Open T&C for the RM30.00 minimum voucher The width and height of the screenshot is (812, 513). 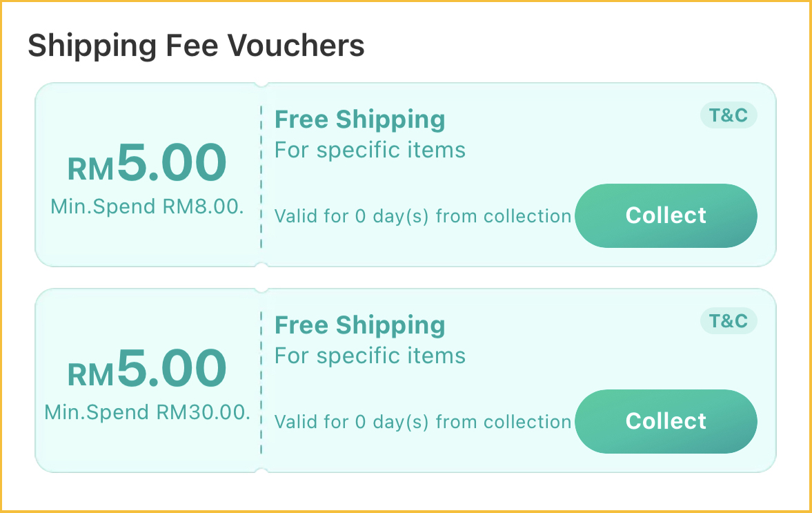[x=729, y=321]
